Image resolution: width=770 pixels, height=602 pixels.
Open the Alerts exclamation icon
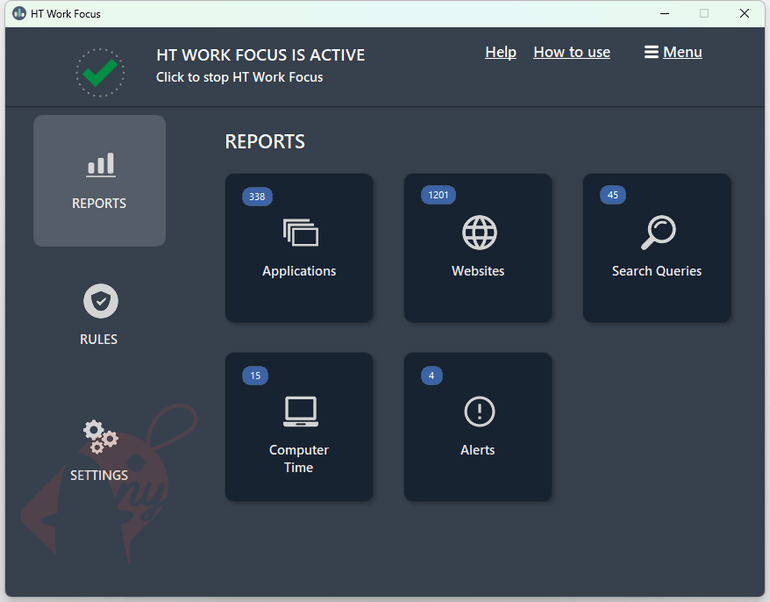(479, 411)
